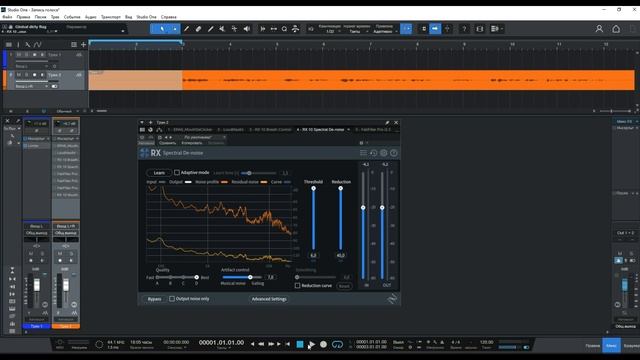
Task: Open RX plugin preset list icon
Action: [x=363, y=153]
